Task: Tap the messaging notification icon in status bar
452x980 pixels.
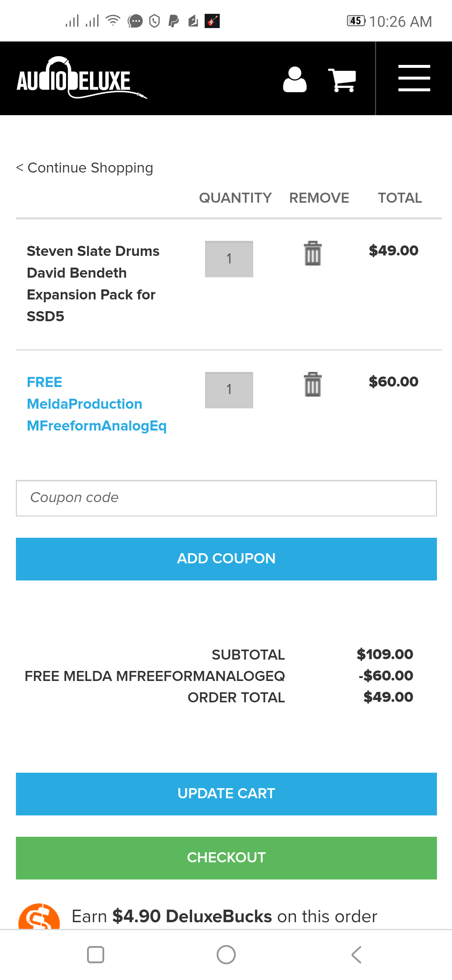Action: 135,21
